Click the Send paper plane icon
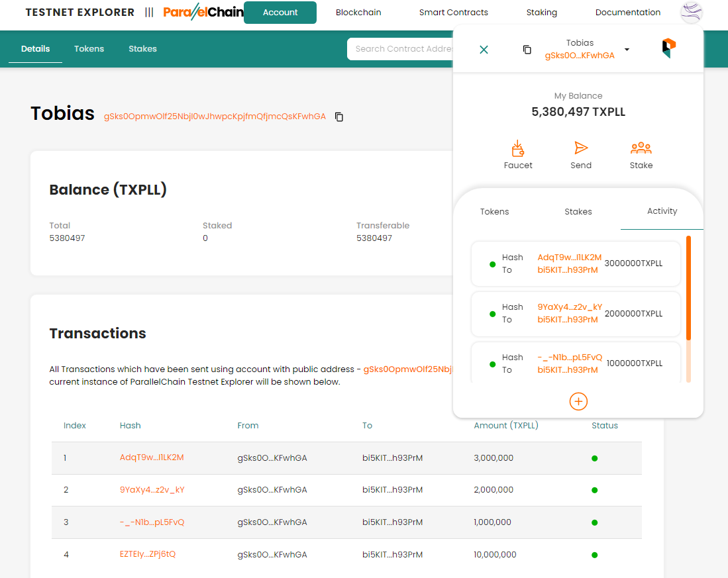This screenshot has height=578, width=728. pyautogui.click(x=581, y=148)
